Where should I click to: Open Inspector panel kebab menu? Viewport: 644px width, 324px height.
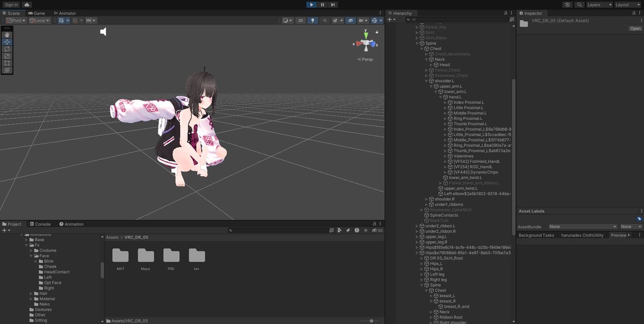(641, 13)
